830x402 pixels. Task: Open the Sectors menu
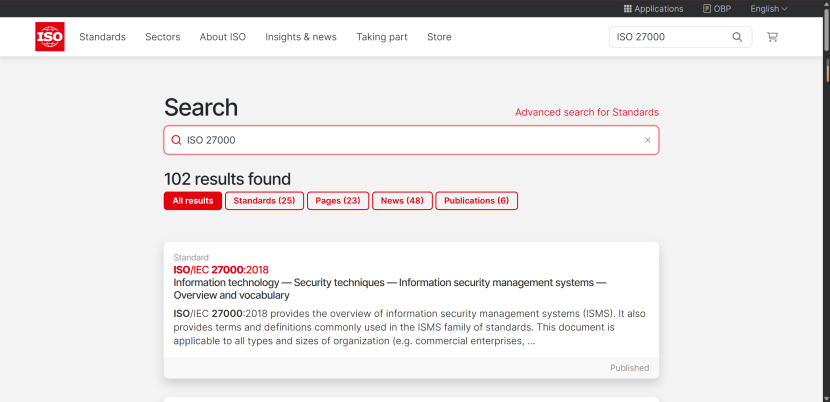coord(162,37)
